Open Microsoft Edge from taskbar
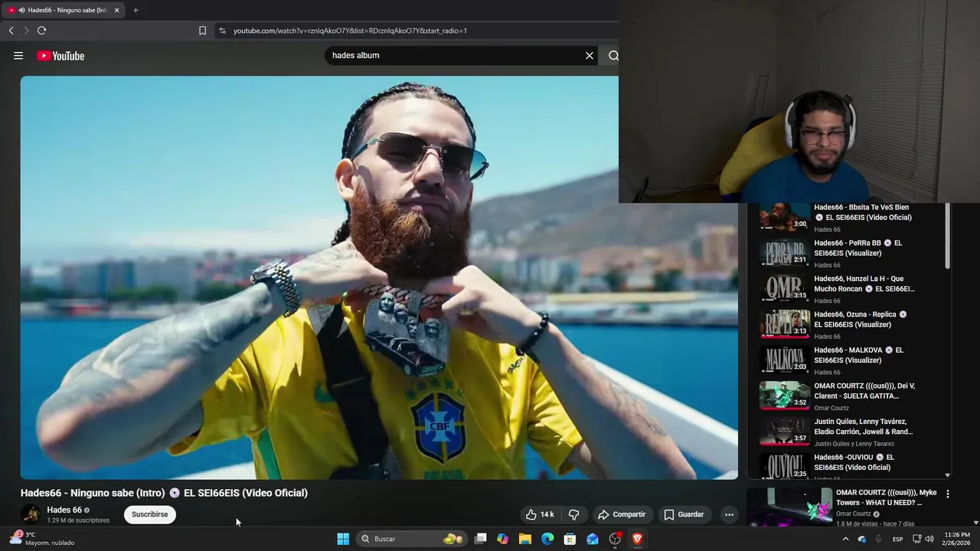This screenshot has height=551, width=980. click(547, 539)
